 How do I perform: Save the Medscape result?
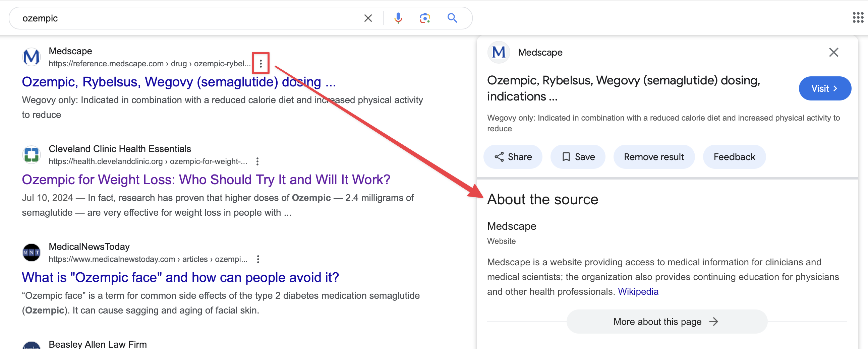point(578,157)
